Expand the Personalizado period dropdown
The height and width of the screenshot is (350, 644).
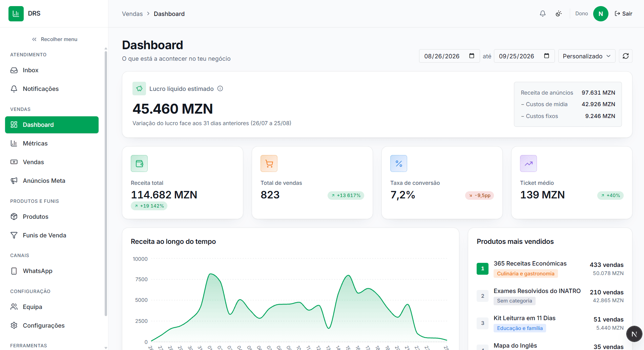click(x=587, y=56)
